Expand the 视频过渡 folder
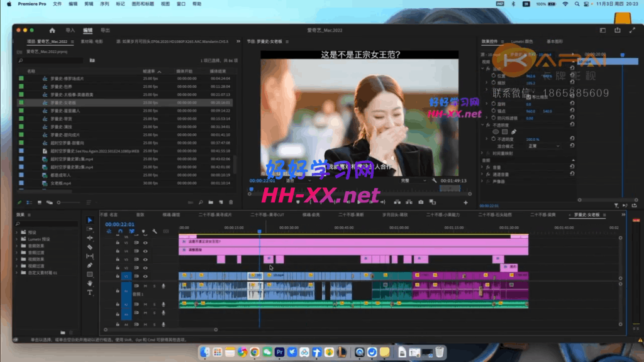 tap(17, 266)
